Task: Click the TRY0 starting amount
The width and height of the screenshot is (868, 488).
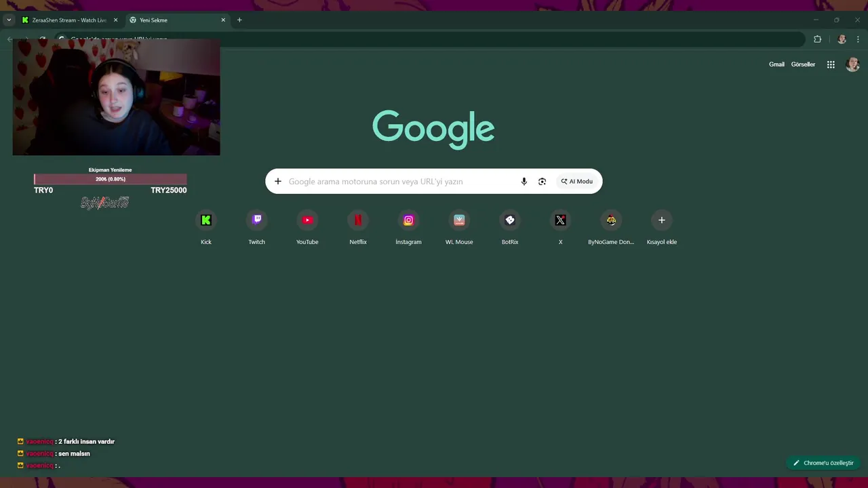Action: [x=43, y=190]
